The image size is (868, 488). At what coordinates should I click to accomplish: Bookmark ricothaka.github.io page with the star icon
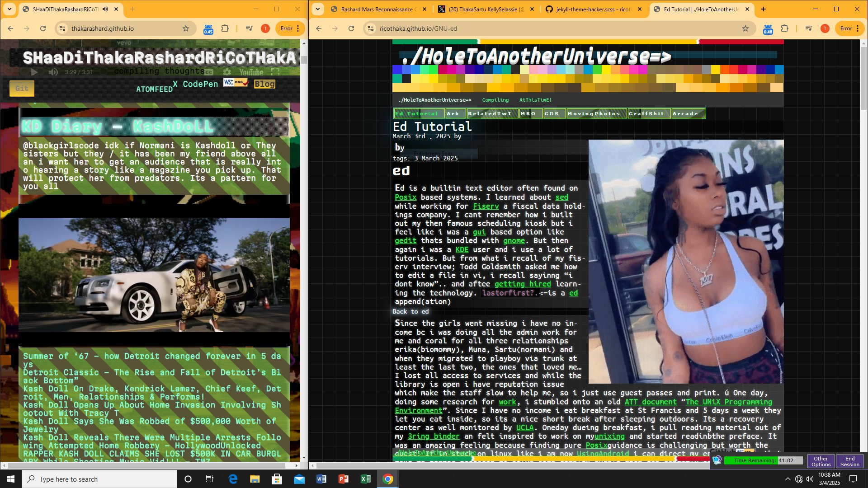(745, 28)
